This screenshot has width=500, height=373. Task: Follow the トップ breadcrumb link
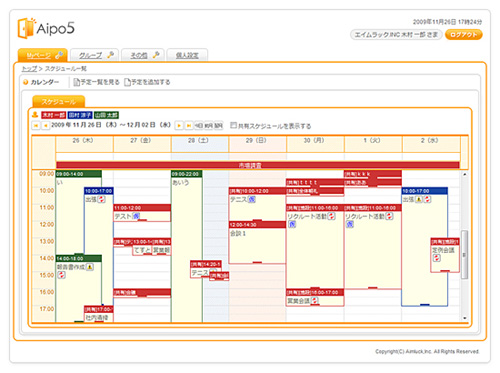pos(29,69)
